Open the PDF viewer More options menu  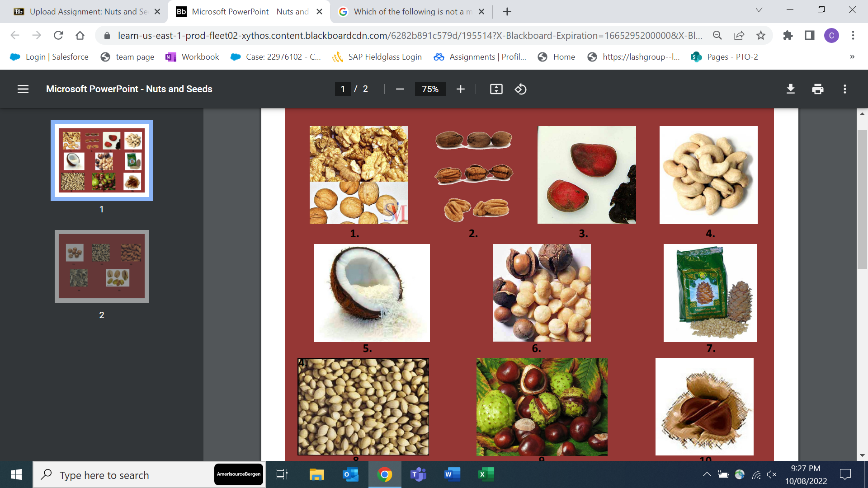tap(844, 89)
